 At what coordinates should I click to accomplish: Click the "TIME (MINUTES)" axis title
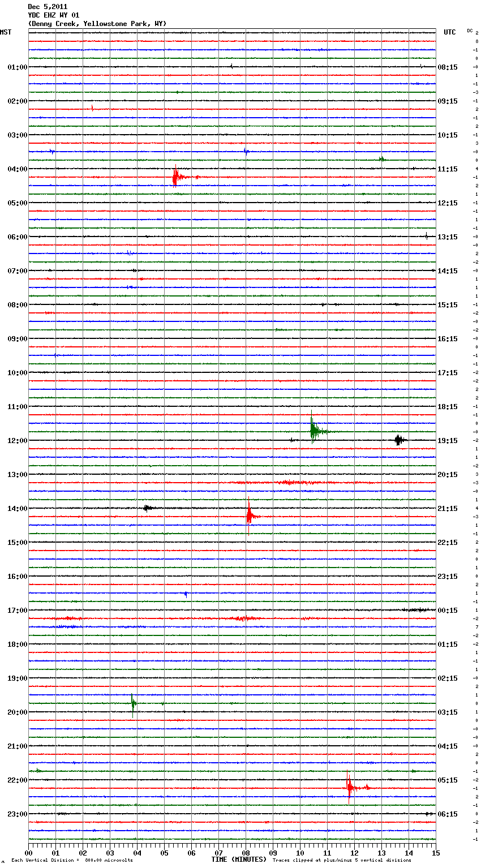pos(239,860)
